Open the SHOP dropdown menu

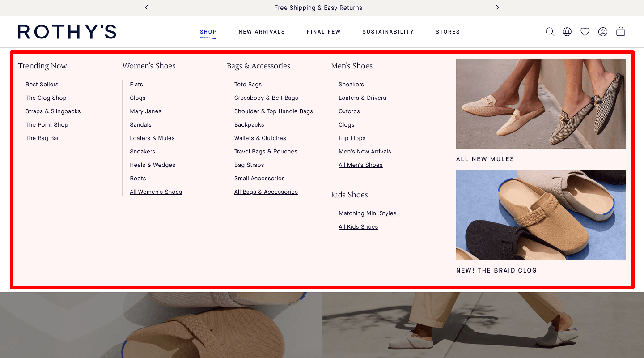tap(208, 32)
